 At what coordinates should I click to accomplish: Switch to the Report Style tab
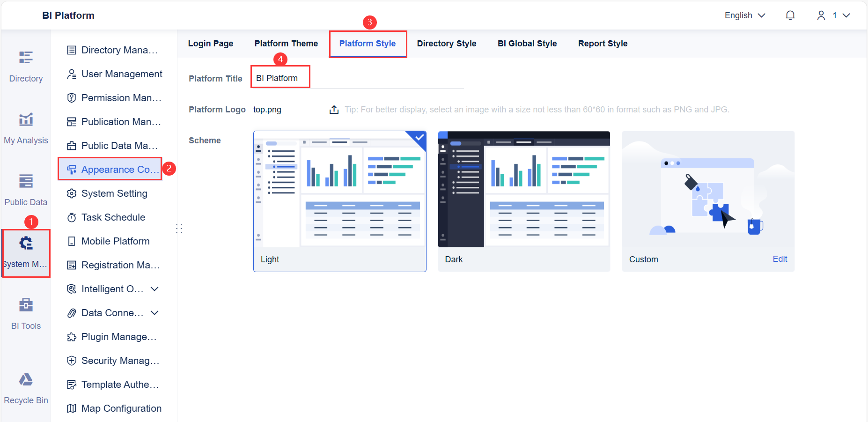pyautogui.click(x=603, y=44)
